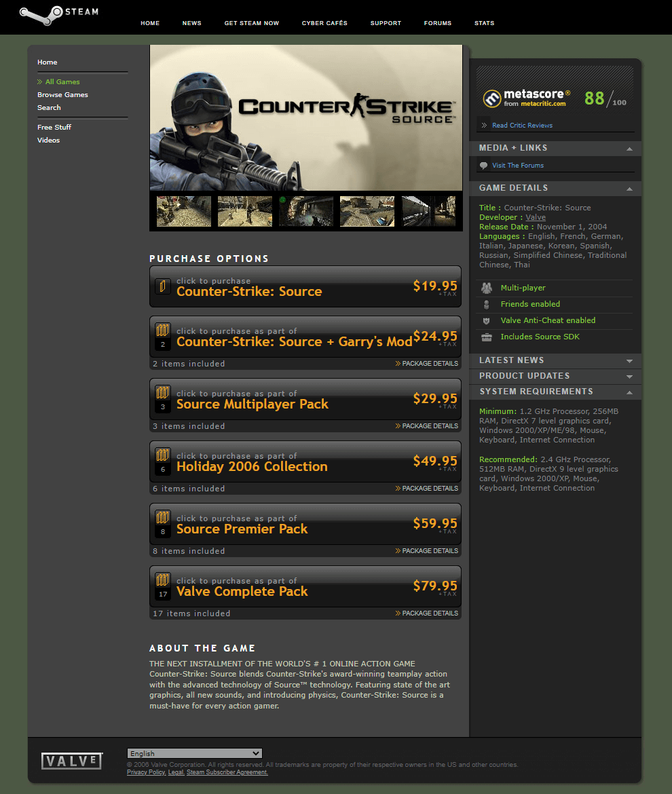Open Visit The Forums link

click(x=517, y=166)
